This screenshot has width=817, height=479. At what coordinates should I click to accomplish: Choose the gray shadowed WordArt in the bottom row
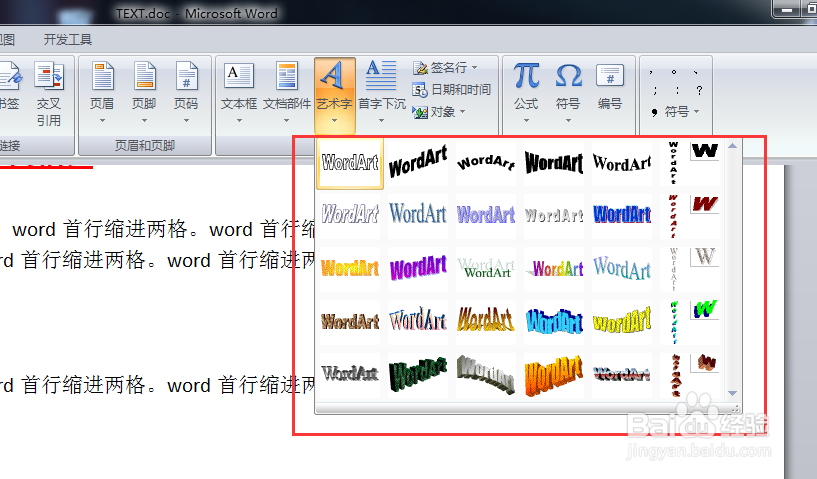click(350, 375)
